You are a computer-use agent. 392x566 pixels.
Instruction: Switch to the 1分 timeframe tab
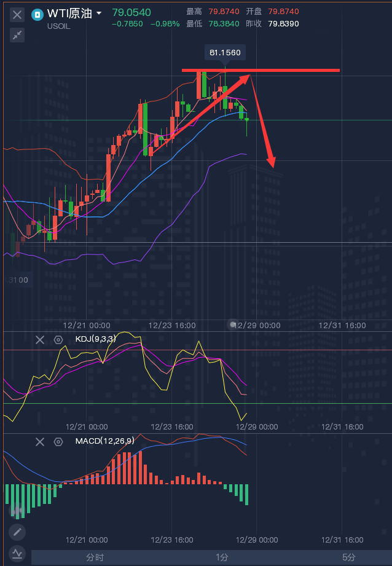pos(222,557)
